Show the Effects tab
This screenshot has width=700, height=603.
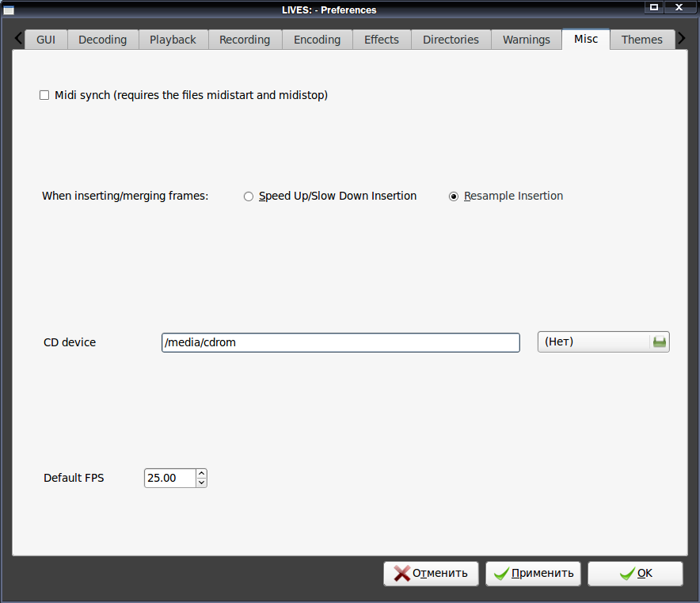tap(382, 40)
